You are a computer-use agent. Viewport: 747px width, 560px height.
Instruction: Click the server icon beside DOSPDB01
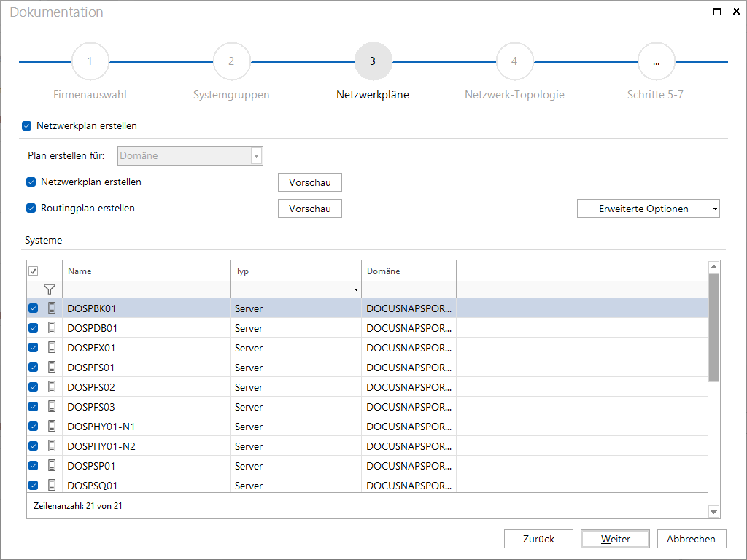(x=52, y=327)
